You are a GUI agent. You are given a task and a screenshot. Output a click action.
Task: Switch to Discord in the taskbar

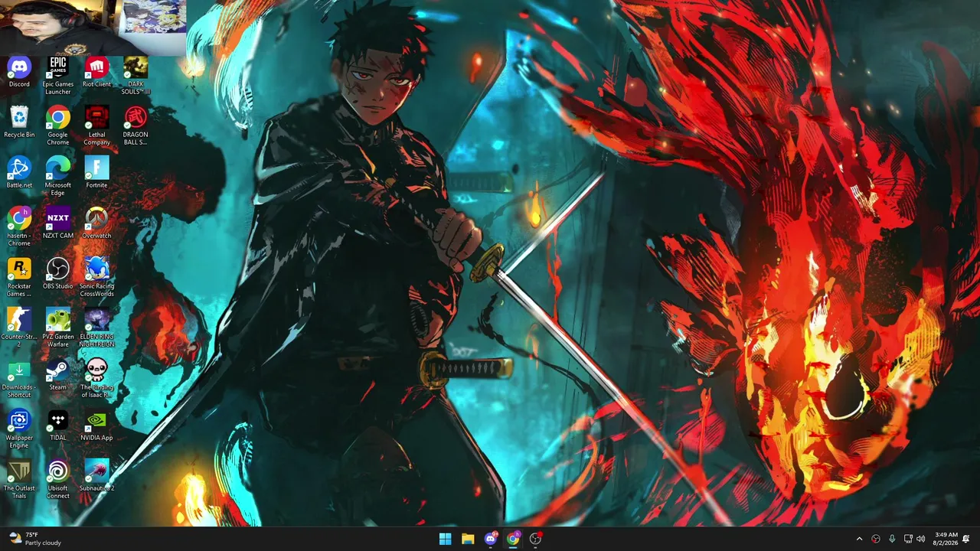click(490, 539)
